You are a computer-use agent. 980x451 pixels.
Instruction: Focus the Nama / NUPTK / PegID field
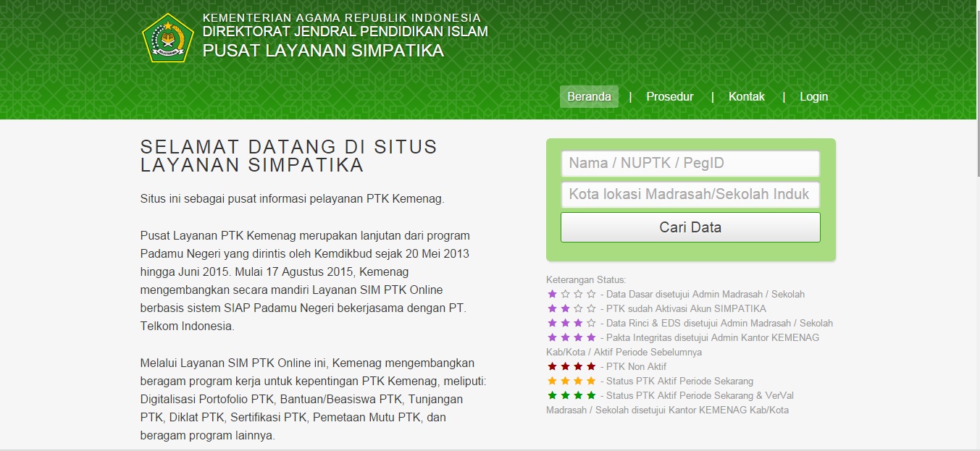690,164
